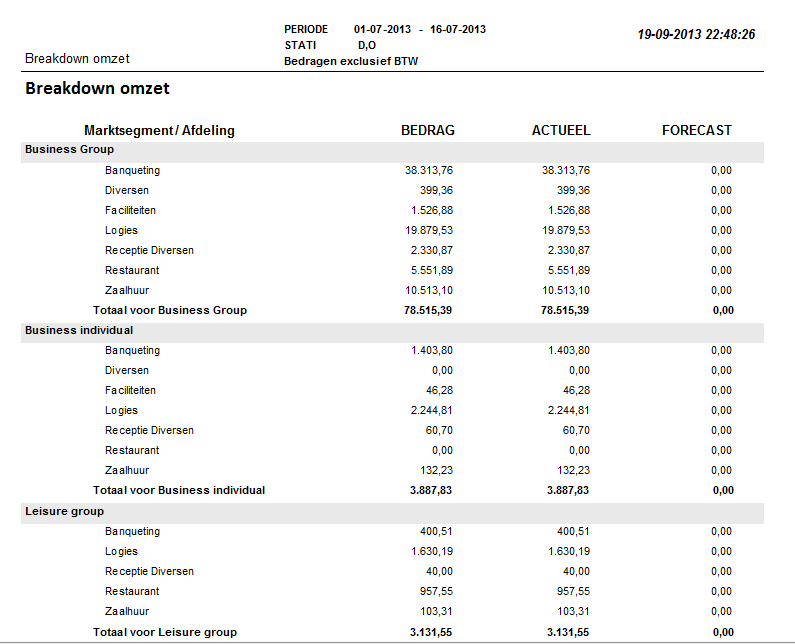Click Receptie Diversen under Leisure group
This screenshot has width=795, height=644.
[149, 571]
